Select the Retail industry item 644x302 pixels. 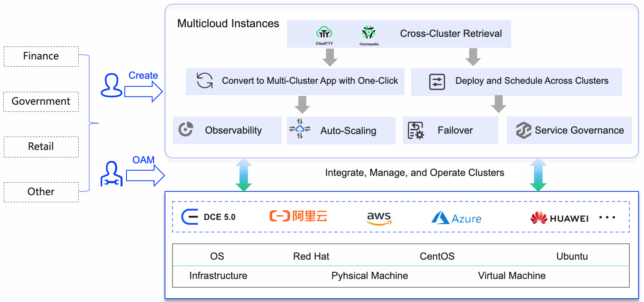coord(41,147)
